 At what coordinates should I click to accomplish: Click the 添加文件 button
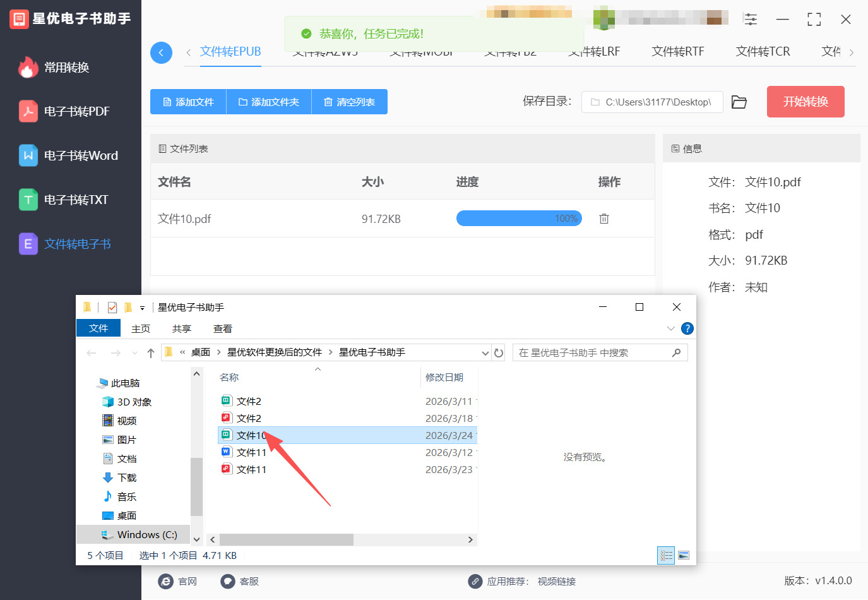tap(188, 102)
